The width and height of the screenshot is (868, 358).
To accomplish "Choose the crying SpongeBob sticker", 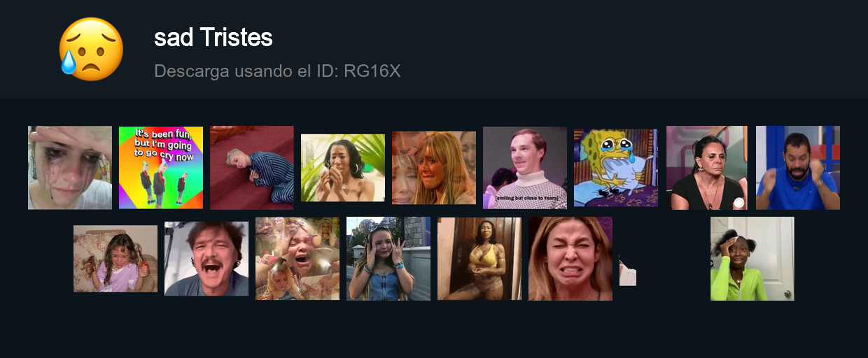I will [x=616, y=168].
